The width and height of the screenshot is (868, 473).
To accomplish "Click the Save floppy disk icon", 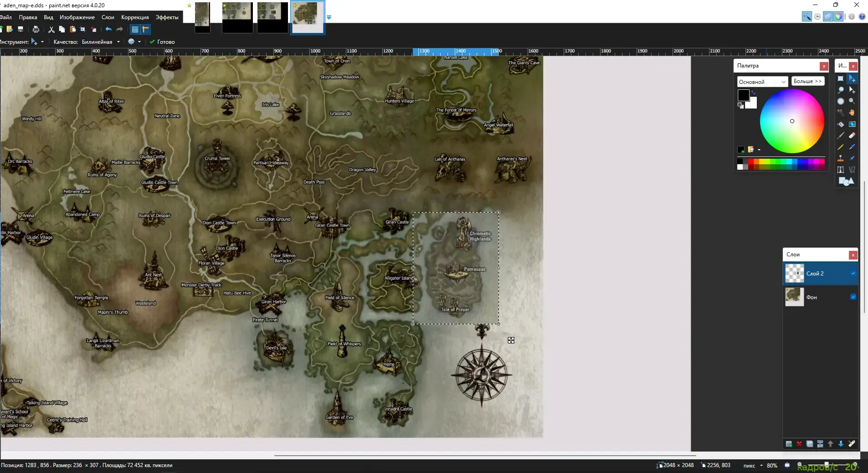I will pos(21,29).
